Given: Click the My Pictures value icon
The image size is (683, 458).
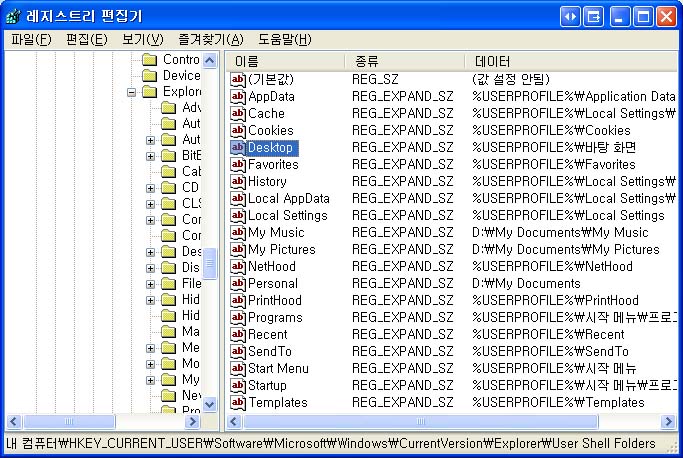Looking at the screenshot, I should 237,249.
